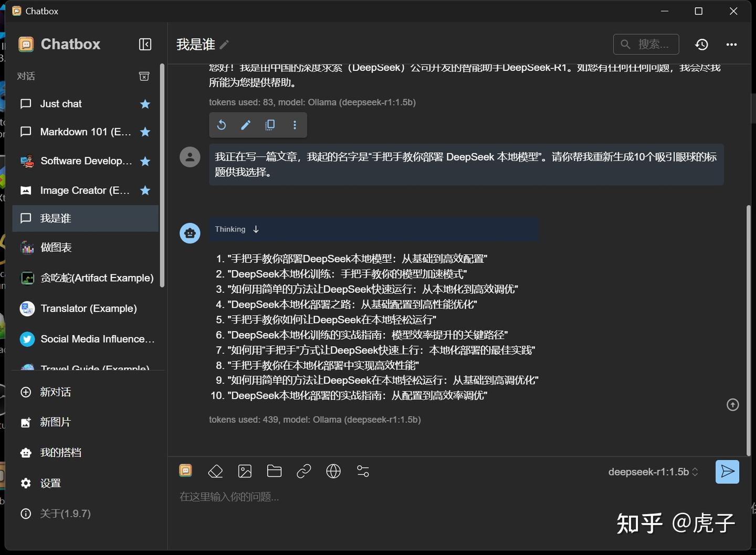Toggle favorite for Markdown 101

pyautogui.click(x=145, y=132)
